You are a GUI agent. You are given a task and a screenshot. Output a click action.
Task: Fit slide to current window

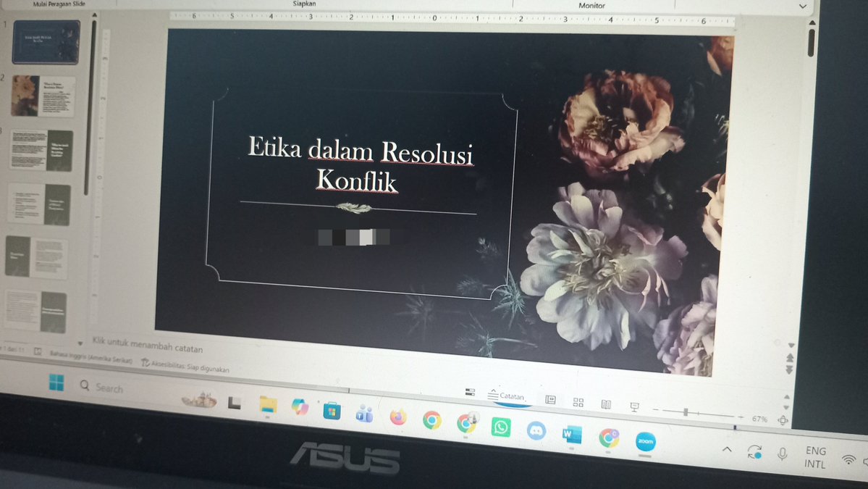click(x=783, y=420)
